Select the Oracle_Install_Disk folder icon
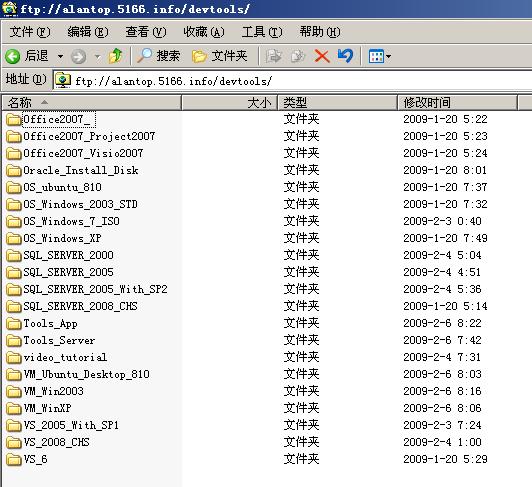 (x=14, y=170)
